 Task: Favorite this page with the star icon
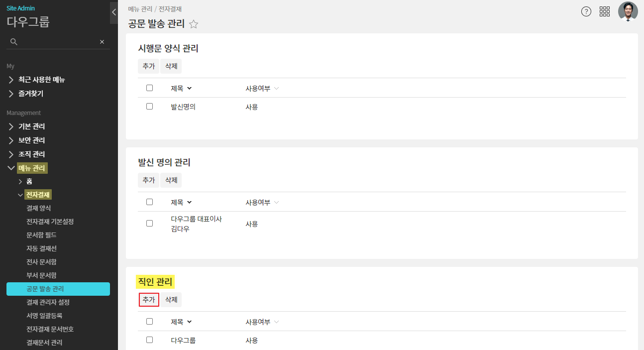[194, 24]
